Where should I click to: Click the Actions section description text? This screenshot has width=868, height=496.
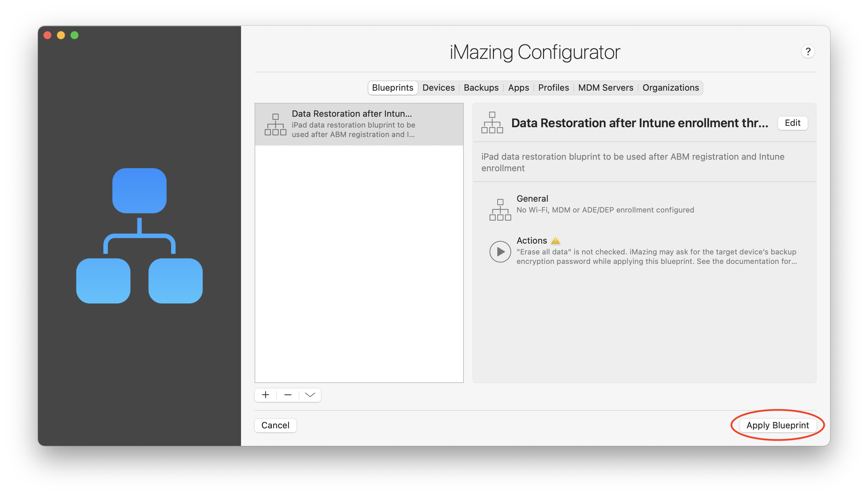(x=656, y=256)
